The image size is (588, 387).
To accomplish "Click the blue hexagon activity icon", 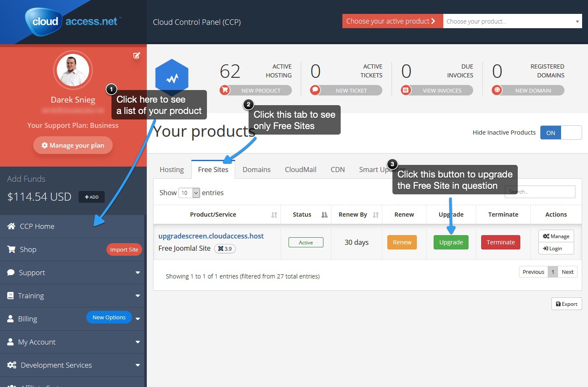I will 172,78.
